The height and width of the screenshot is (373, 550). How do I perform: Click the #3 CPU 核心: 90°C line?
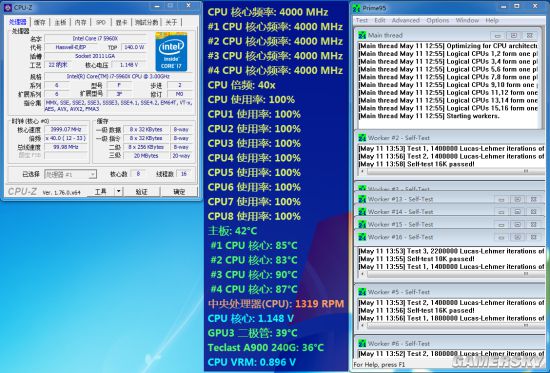pos(254,275)
